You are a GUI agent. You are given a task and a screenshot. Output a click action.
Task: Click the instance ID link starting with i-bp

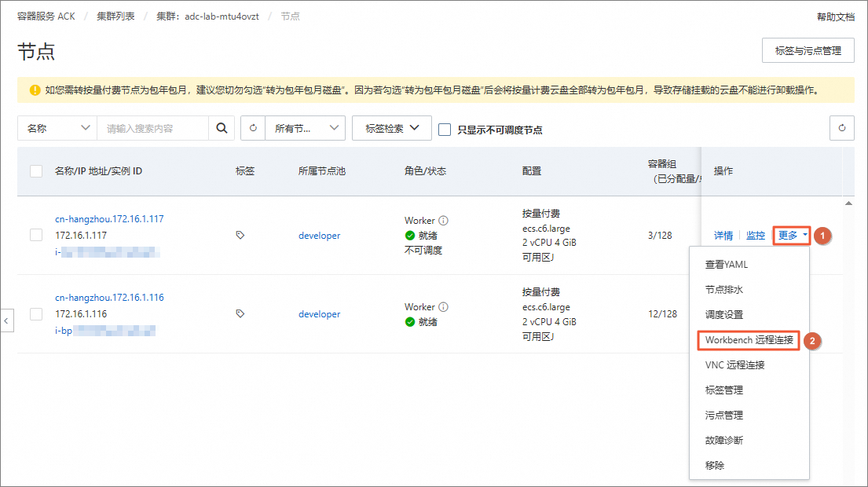coord(105,331)
